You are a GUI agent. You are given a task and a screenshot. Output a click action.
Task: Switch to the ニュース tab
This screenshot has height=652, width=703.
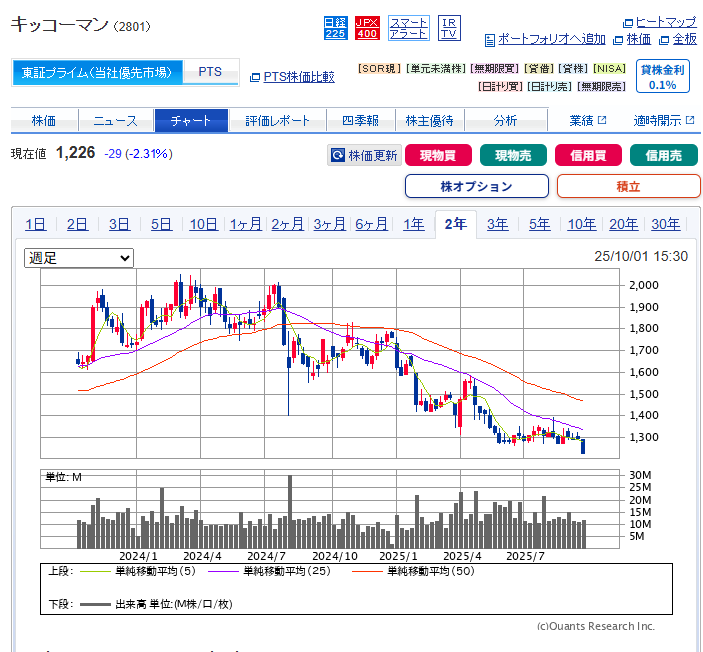pyautogui.click(x=115, y=121)
